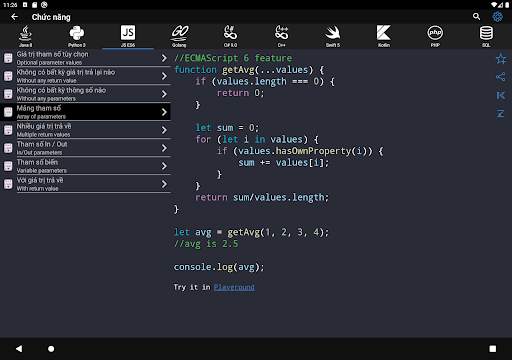The image size is (512, 360).
Task: Click the jump-to-first icon below share
Action: pyautogui.click(x=501, y=95)
